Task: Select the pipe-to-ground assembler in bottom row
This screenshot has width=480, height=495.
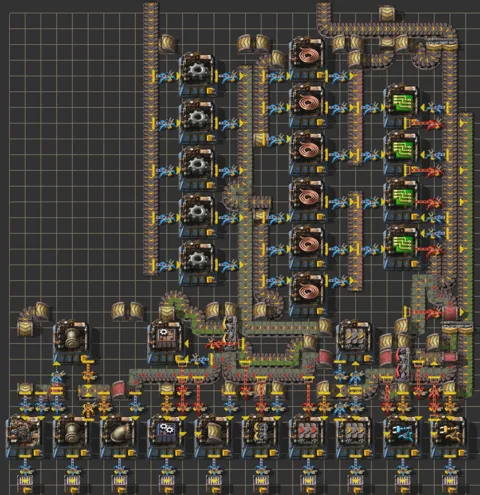Action: (119, 436)
